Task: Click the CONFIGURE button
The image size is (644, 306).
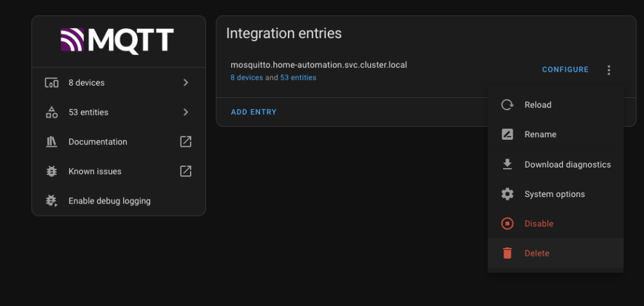Action: 565,70
